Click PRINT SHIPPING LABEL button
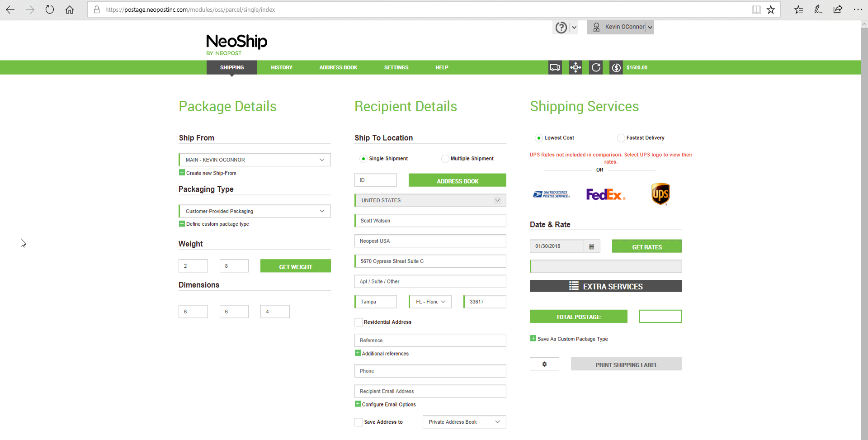Screen dimensions: 868x440 tap(627, 364)
